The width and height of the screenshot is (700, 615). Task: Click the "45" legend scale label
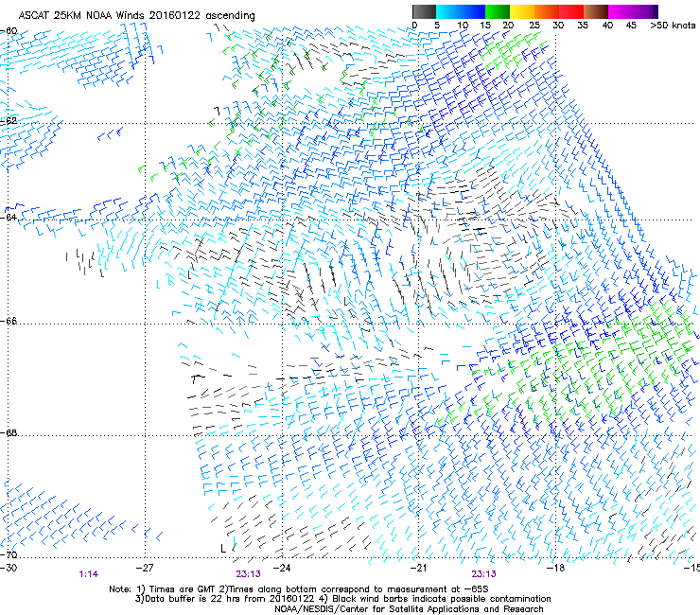(x=631, y=26)
